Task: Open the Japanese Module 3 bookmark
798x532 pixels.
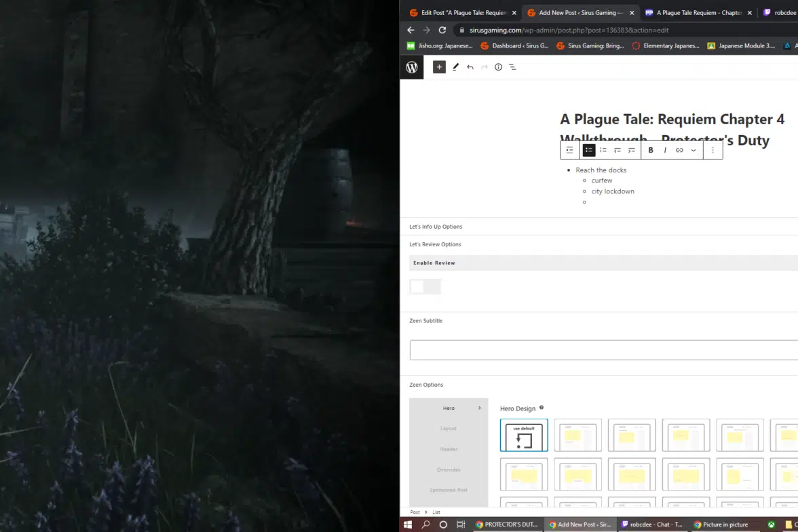Action: pos(741,46)
